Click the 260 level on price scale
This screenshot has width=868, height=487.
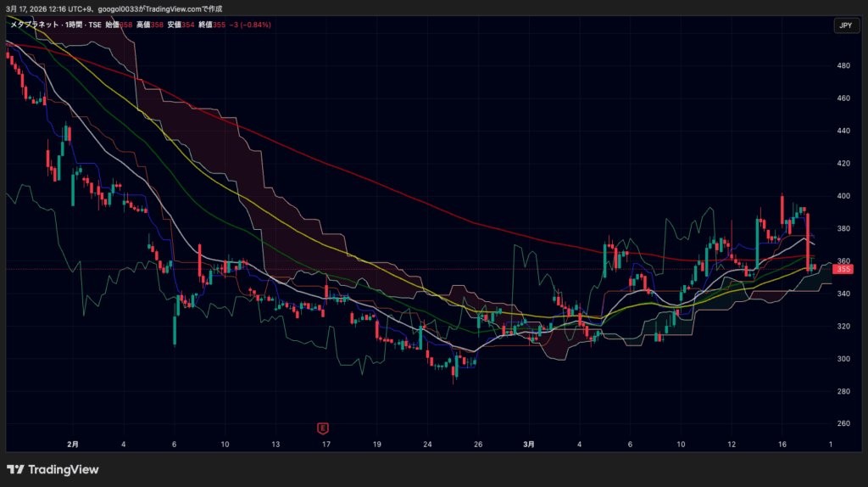843,423
